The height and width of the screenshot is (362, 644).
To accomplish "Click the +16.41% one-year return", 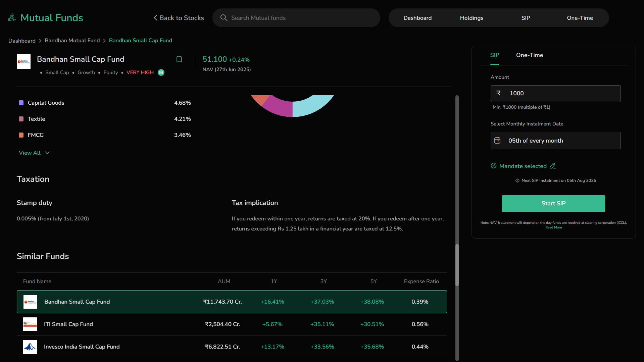I will pyautogui.click(x=272, y=302).
